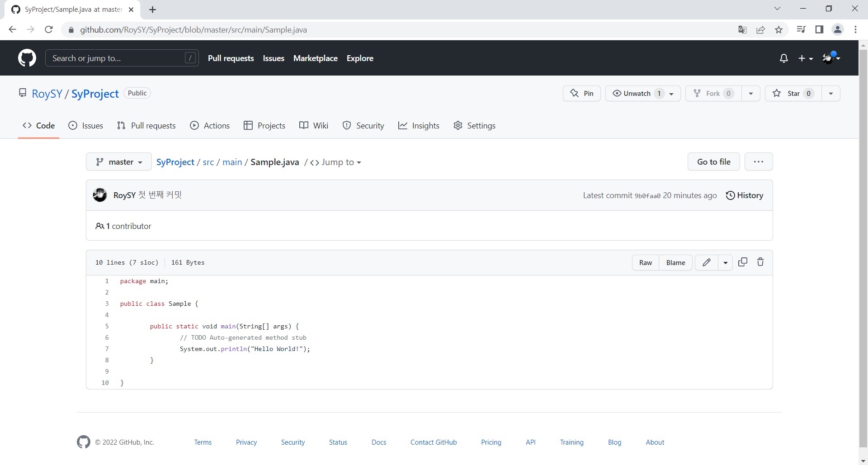Click the Pin repository button
The image size is (868, 465).
[x=582, y=93]
